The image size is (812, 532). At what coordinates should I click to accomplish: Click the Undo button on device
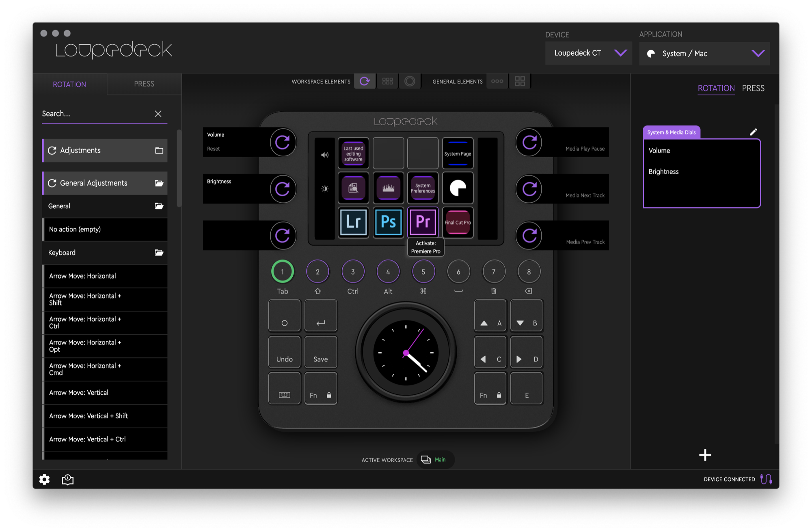(284, 352)
